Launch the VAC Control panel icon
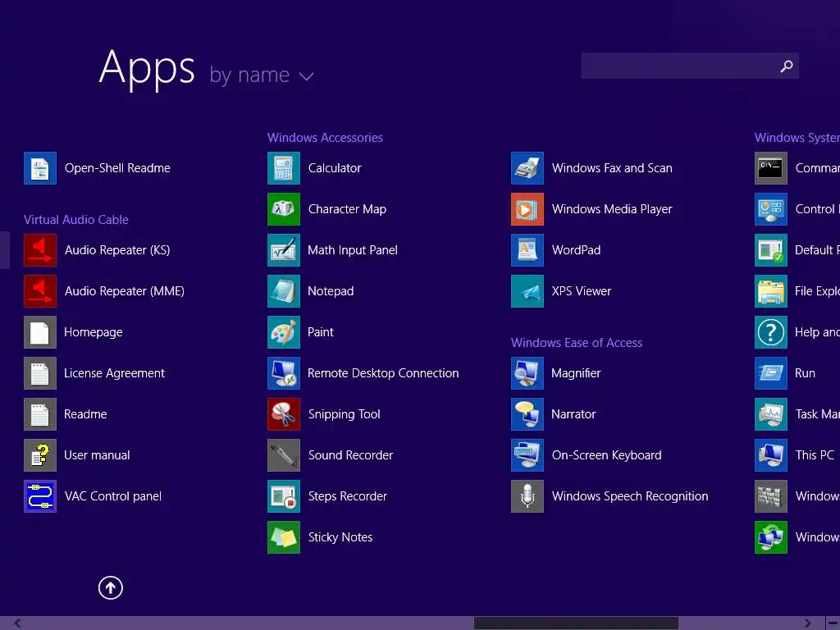The height and width of the screenshot is (630, 840). click(40, 496)
